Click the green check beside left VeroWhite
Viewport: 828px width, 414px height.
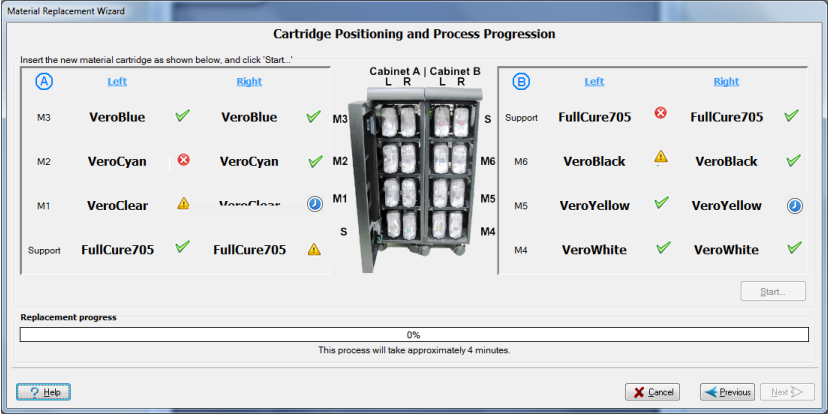[x=663, y=247]
